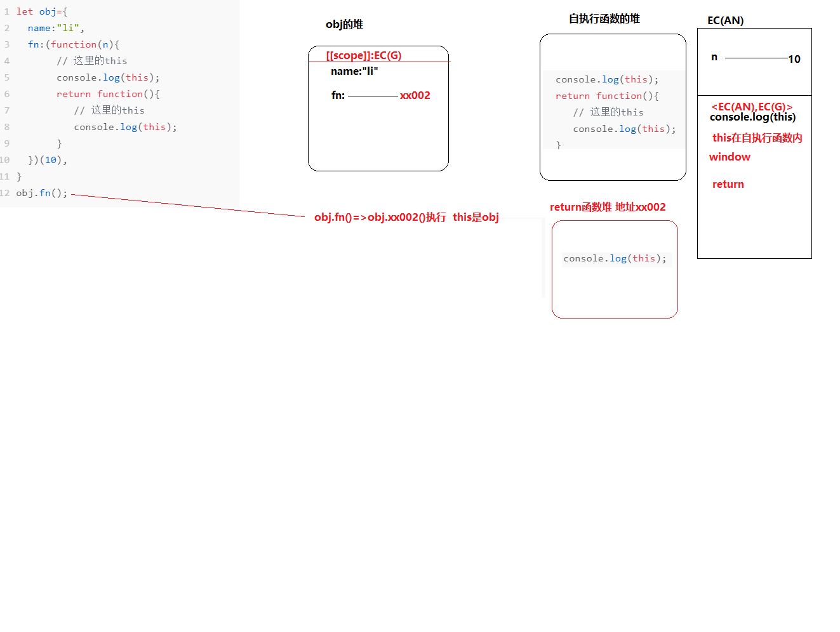Viewport: 840px width, 632px height.
Task: Click code line 1 'let obj={'
Action: pyautogui.click(x=42, y=11)
